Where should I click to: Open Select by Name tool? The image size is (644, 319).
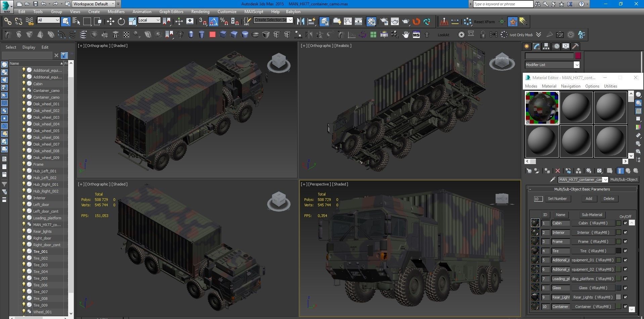tap(76, 21)
